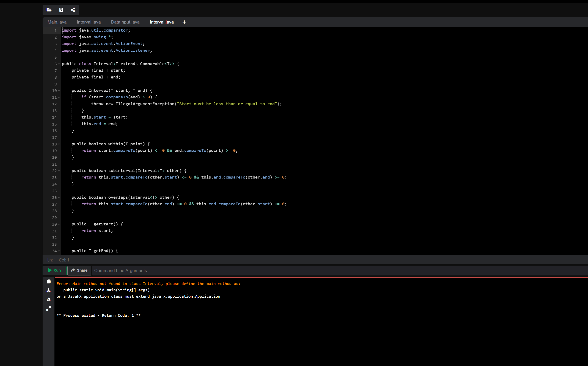Click the Share button beside Run
588x366 pixels.
[x=79, y=270]
